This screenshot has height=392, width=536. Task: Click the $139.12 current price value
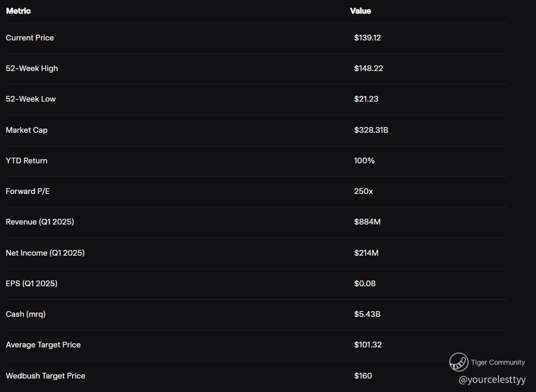(367, 38)
